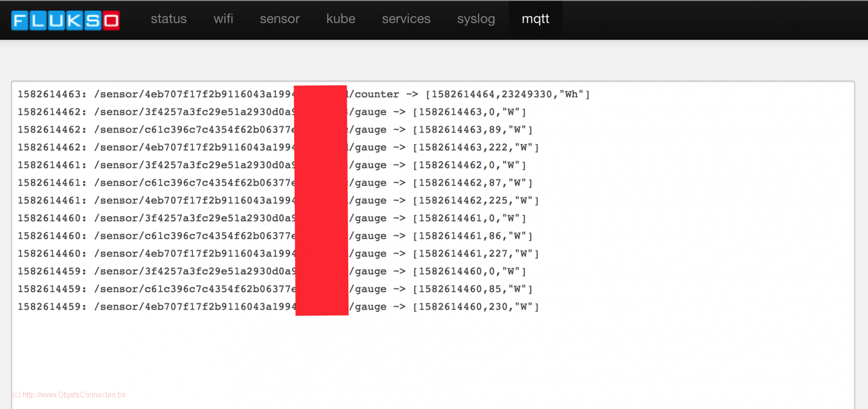Viewport: 868px width, 409px height.
Task: Click the Fluksо logo
Action: [65, 20]
